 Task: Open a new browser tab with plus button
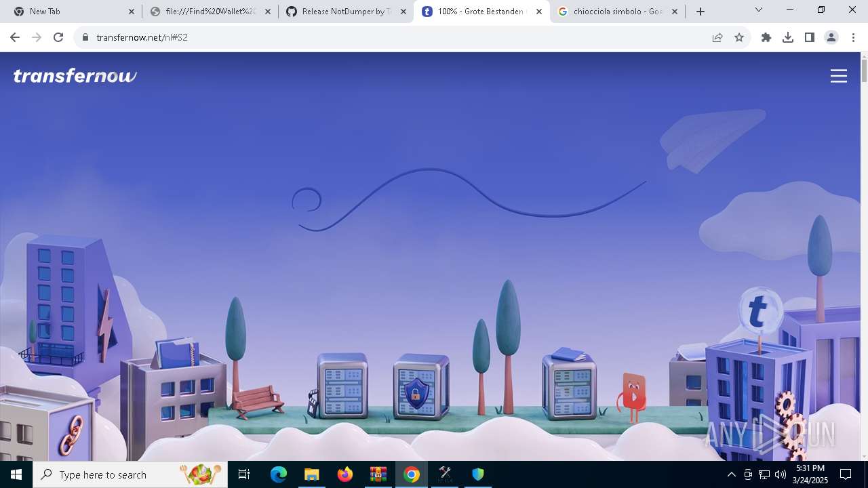[x=701, y=12]
